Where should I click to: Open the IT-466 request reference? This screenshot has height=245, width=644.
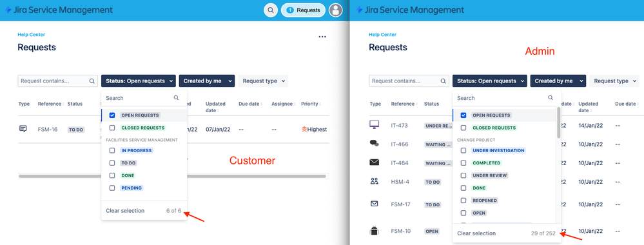point(400,144)
